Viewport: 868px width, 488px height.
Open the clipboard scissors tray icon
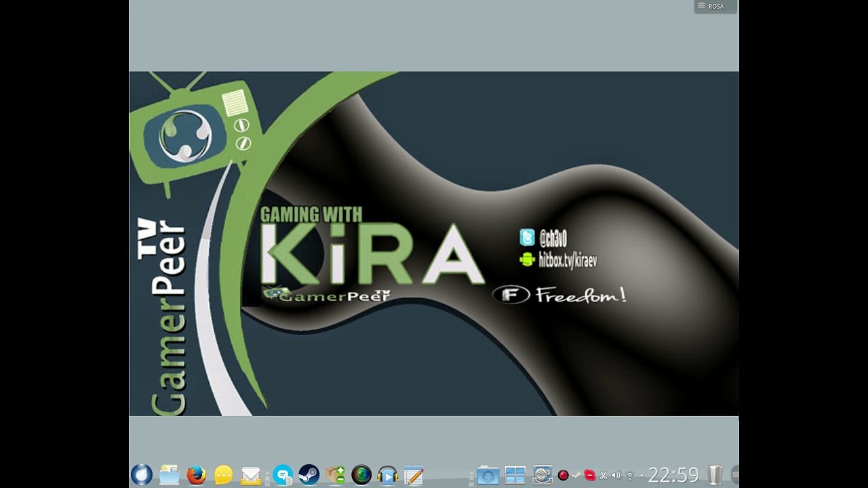pyautogui.click(x=603, y=476)
